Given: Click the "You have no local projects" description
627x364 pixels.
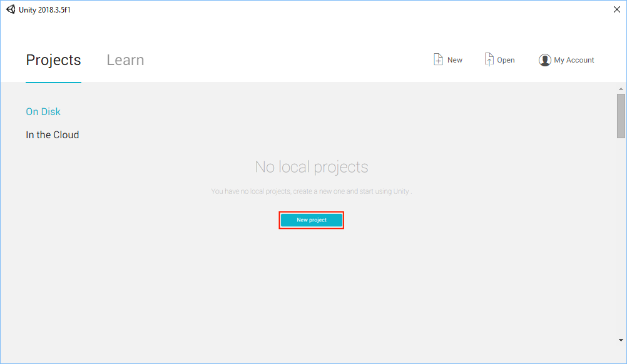Looking at the screenshot, I should coord(312,191).
